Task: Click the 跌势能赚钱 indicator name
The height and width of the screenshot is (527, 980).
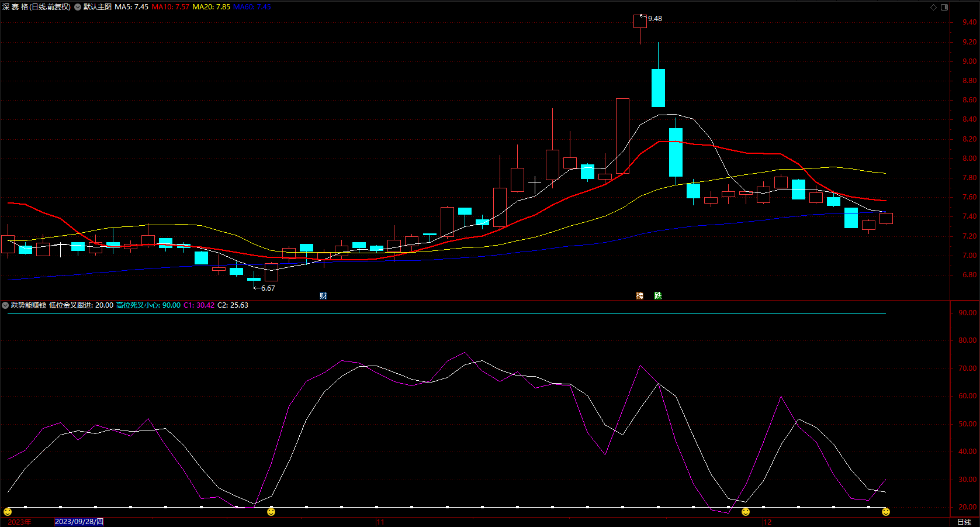Action: point(29,305)
